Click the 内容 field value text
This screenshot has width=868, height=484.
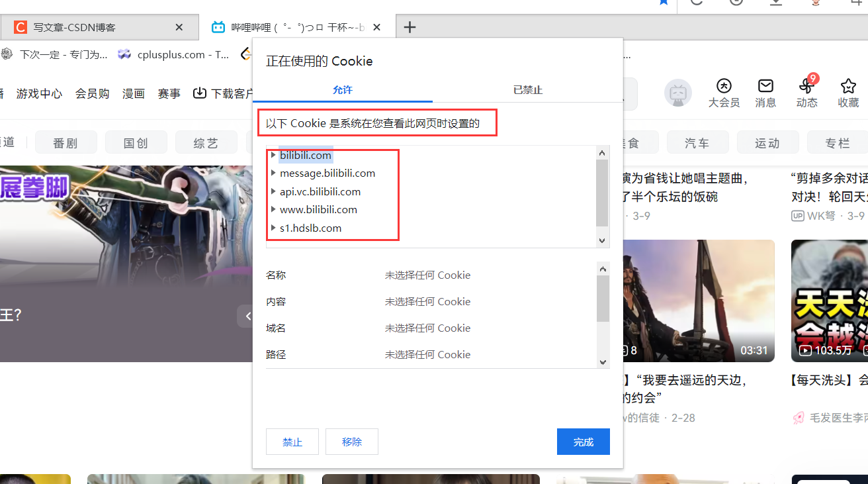click(427, 301)
